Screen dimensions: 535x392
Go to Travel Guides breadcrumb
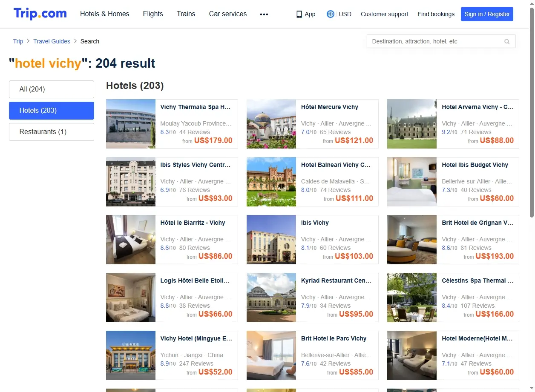tap(52, 41)
